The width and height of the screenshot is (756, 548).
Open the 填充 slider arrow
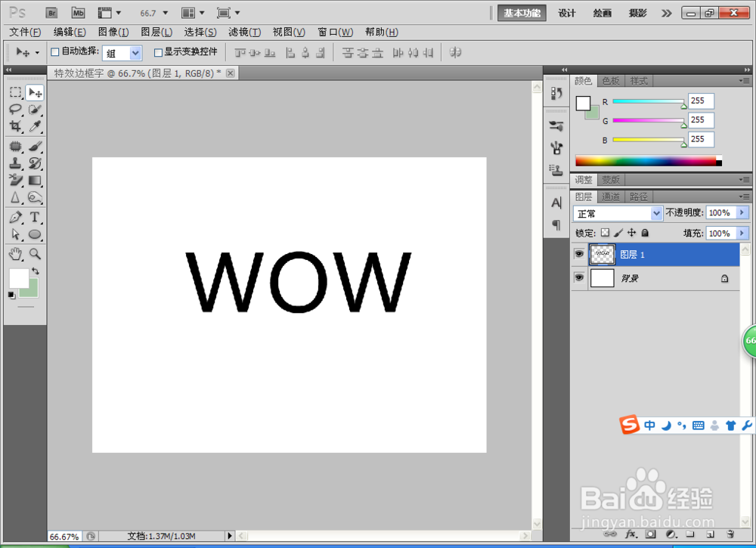[742, 234]
